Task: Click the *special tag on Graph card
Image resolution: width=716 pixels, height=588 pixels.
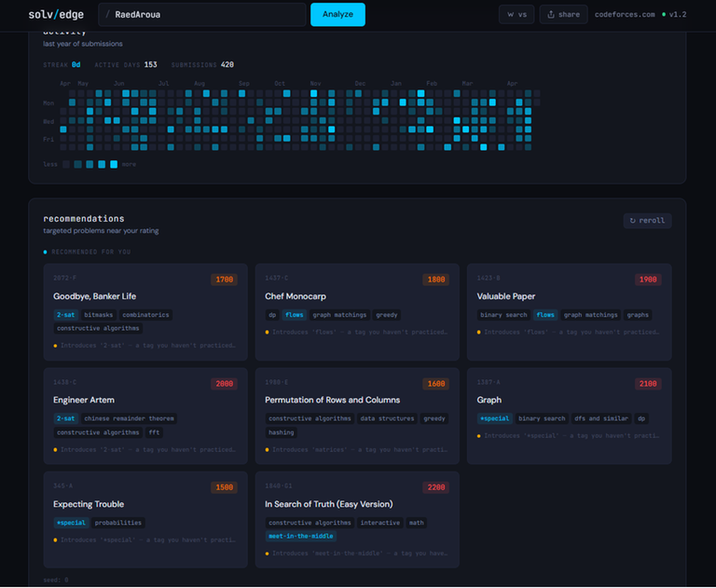Action: 493,418
